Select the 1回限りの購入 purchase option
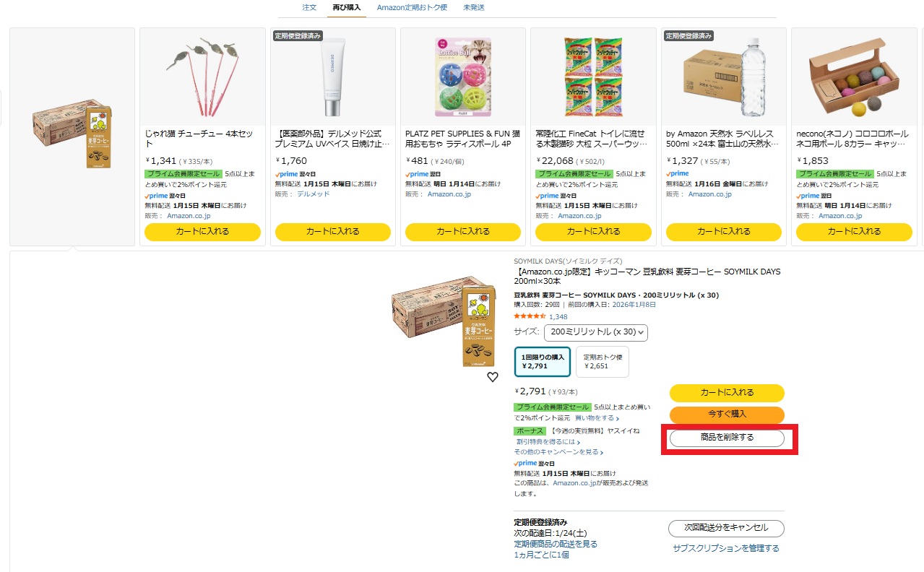Image resolution: width=924 pixels, height=572 pixels. click(x=543, y=362)
